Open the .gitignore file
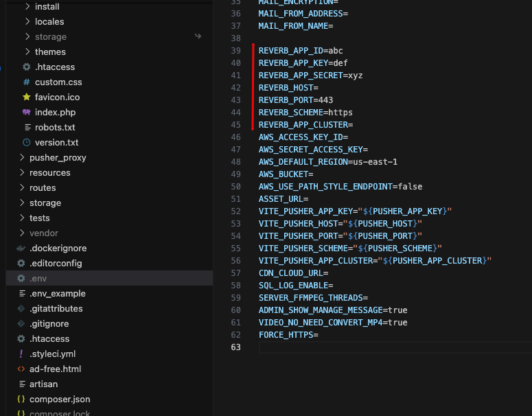The height and width of the screenshot is (416, 532). 49,324
